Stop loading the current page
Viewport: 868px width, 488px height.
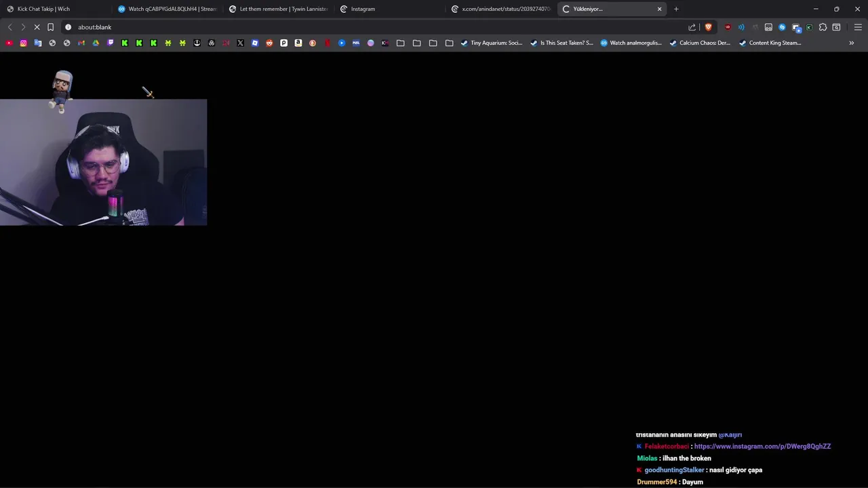click(37, 27)
